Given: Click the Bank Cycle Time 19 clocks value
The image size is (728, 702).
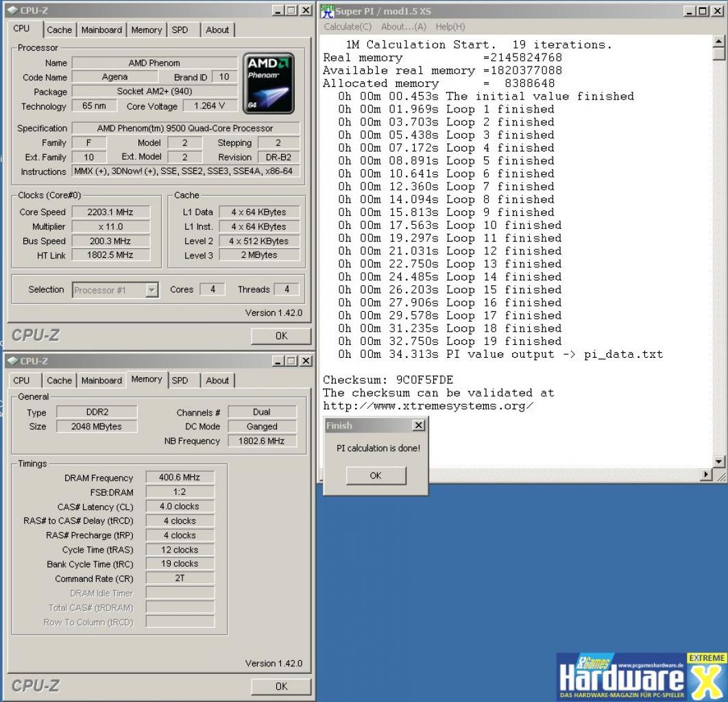Looking at the screenshot, I should [180, 564].
